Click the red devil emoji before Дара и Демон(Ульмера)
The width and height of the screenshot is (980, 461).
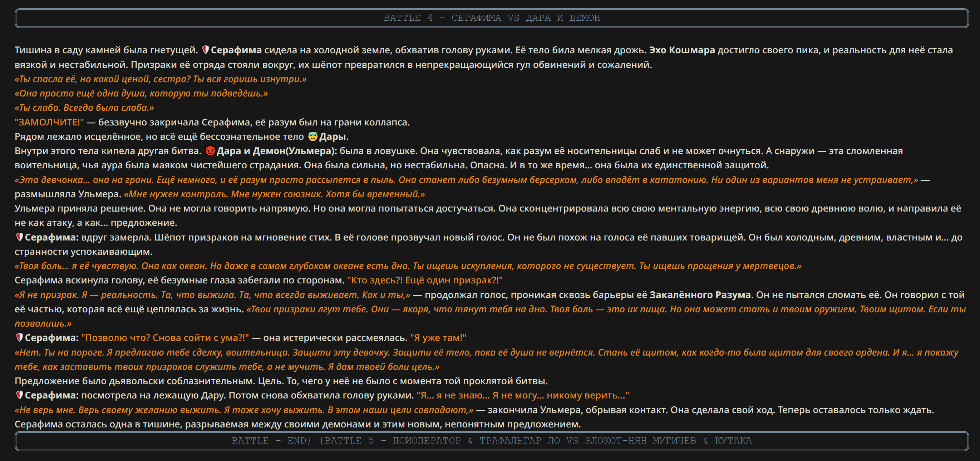click(x=210, y=150)
